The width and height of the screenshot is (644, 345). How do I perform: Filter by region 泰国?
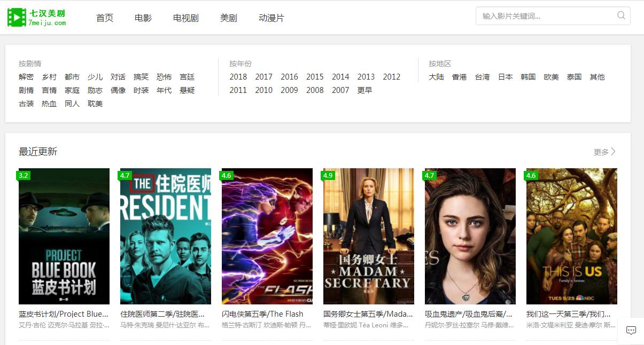pos(574,77)
